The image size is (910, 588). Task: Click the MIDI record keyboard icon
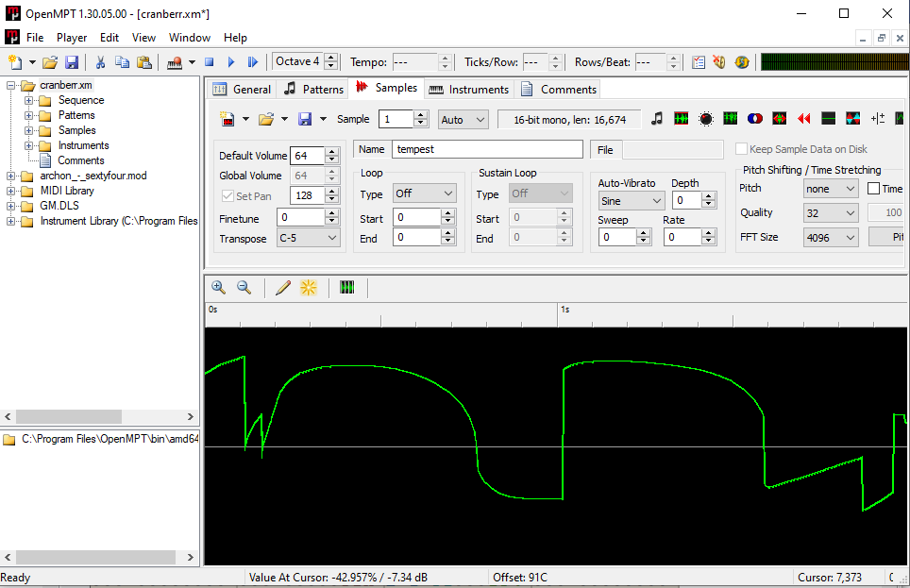(x=175, y=62)
